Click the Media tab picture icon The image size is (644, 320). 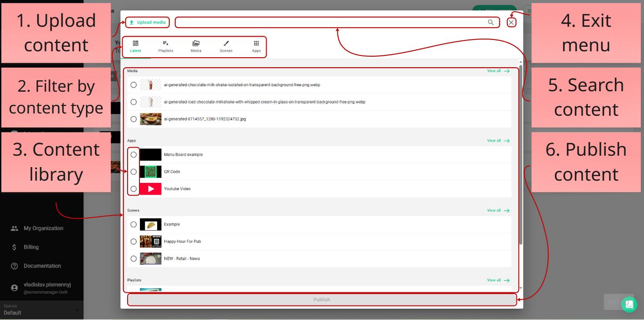(196, 43)
